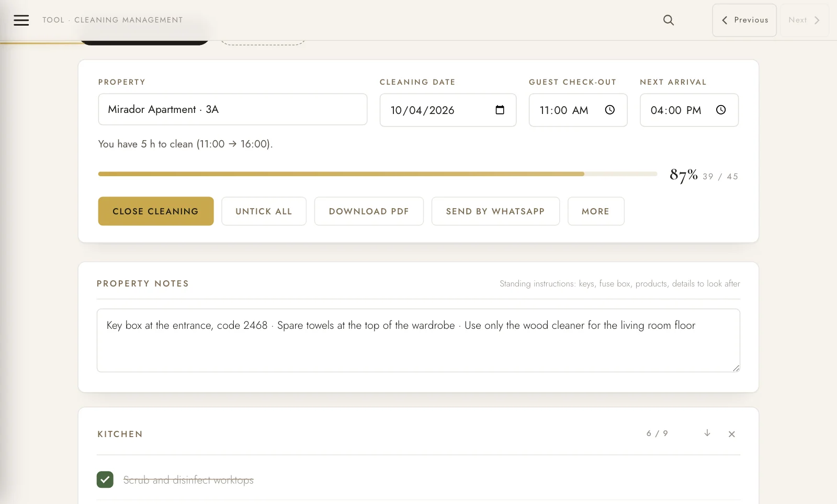Open the guest check-out clock picker
The image size is (837, 504).
[x=610, y=110]
